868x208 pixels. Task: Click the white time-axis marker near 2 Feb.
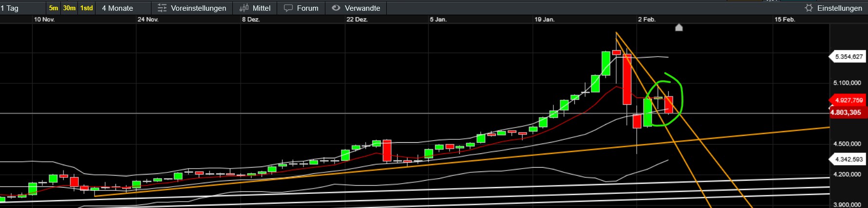point(679,28)
